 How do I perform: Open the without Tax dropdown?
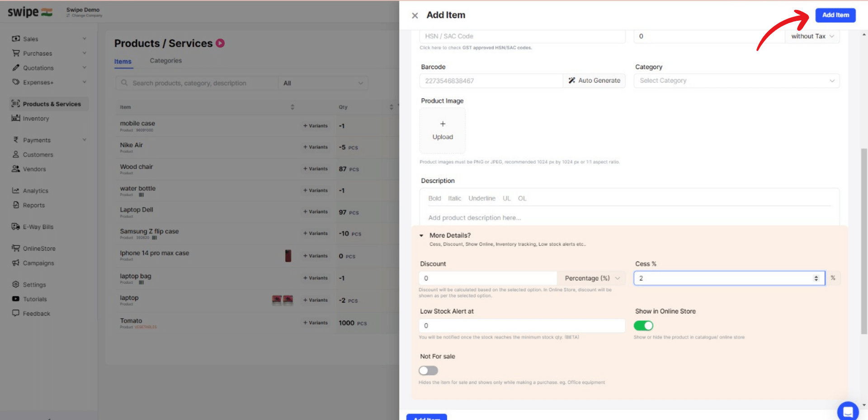[812, 36]
